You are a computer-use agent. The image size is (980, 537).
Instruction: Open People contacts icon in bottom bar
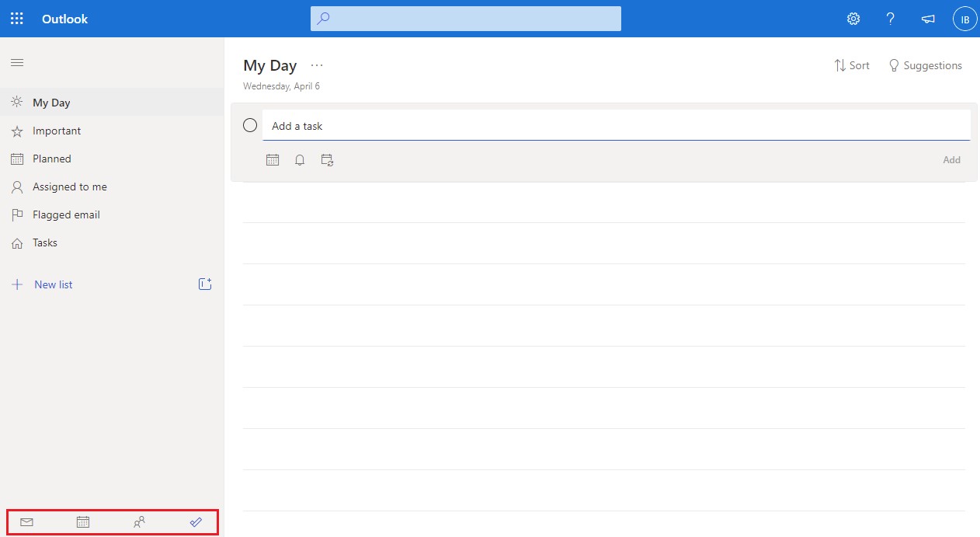point(140,522)
